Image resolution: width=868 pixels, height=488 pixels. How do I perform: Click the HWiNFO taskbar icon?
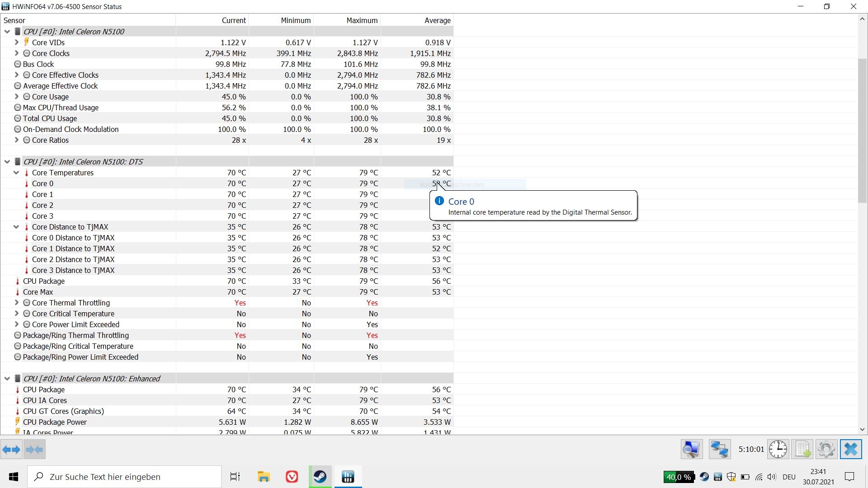[x=348, y=477]
